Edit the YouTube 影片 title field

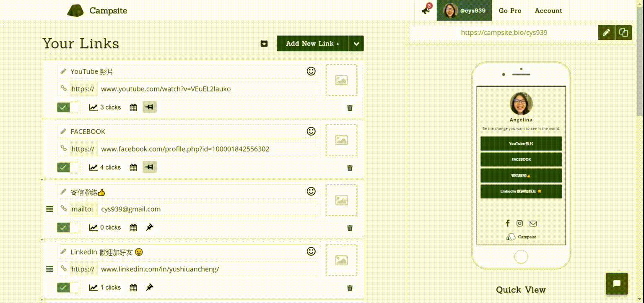click(187, 71)
